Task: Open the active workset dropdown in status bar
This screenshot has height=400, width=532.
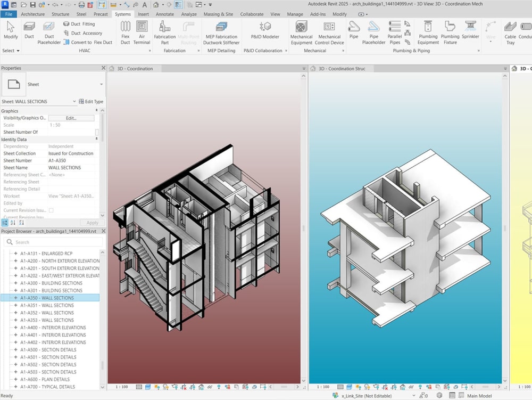Action: coord(413,396)
